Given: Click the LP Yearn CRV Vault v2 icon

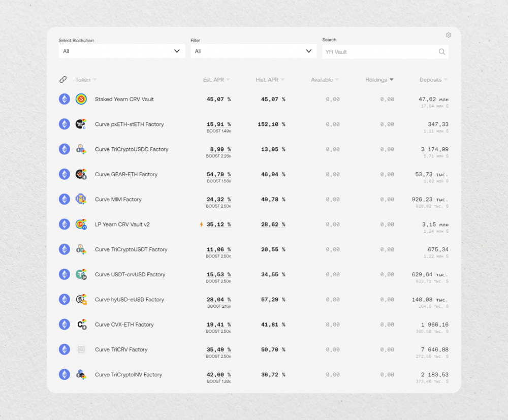Looking at the screenshot, I should (x=81, y=224).
